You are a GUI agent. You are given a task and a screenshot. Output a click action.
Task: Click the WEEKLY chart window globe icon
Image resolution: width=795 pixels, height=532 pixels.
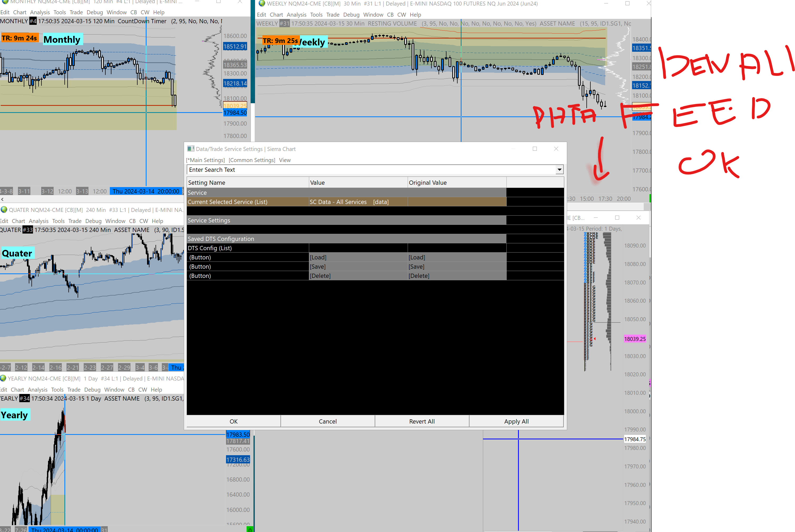click(262, 4)
